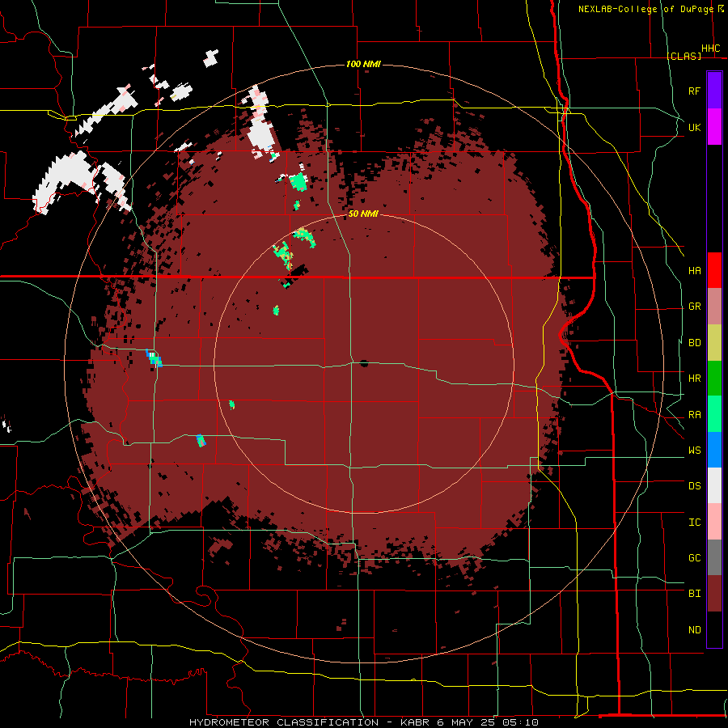Click the HA red legend swatch
The image size is (728, 728).
pyautogui.click(x=714, y=270)
